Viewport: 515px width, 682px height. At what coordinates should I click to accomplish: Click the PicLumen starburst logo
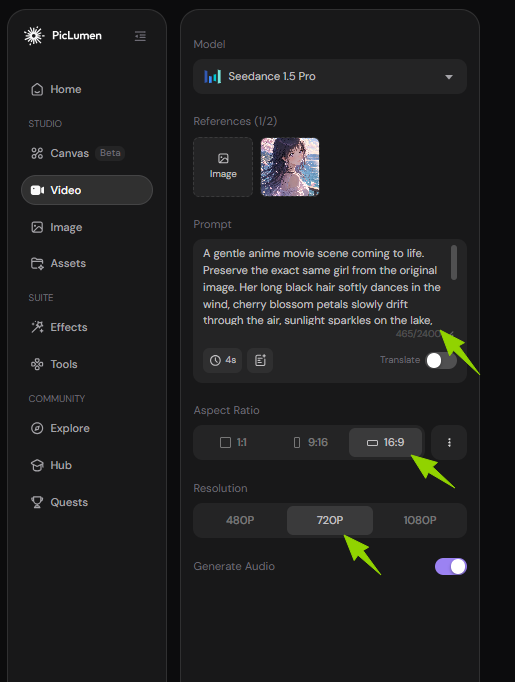click(x=34, y=36)
